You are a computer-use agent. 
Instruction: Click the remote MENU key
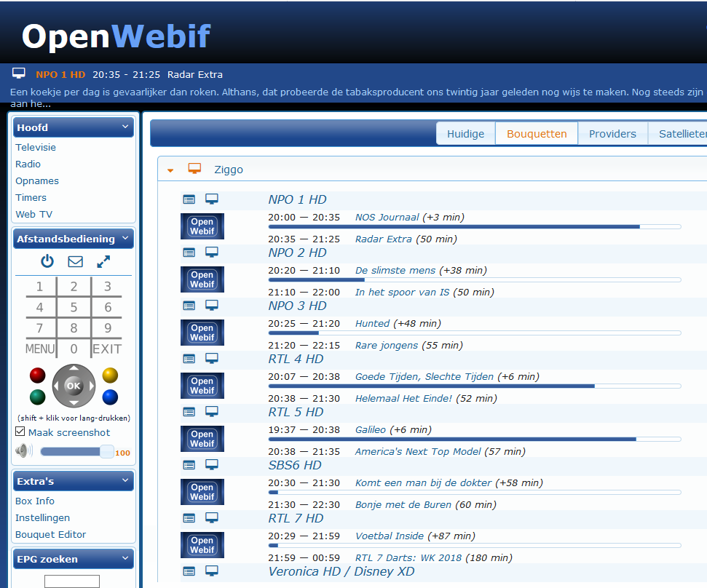tap(40, 349)
